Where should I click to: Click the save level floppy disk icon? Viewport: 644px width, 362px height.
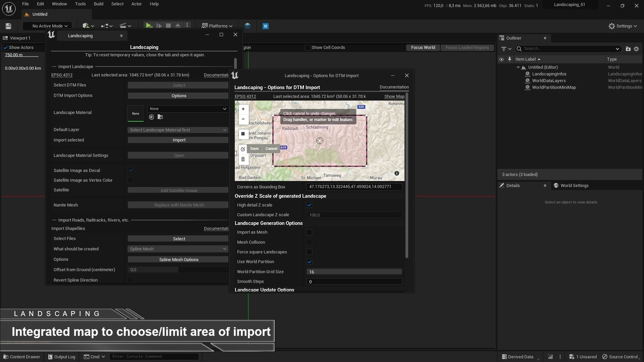[x=8, y=26]
